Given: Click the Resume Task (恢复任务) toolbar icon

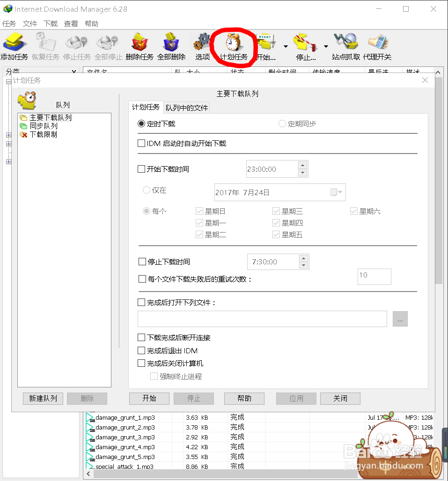Looking at the screenshot, I should pos(45,46).
